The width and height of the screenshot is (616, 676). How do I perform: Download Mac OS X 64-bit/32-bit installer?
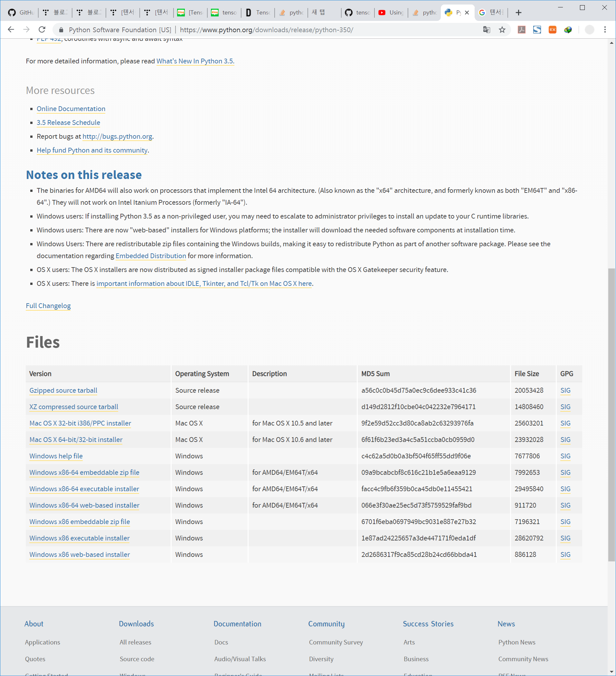tap(76, 440)
